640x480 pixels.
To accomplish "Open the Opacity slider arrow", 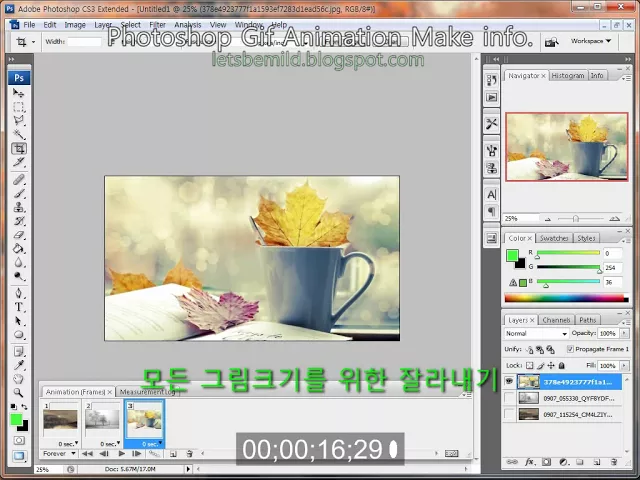I will 624,333.
